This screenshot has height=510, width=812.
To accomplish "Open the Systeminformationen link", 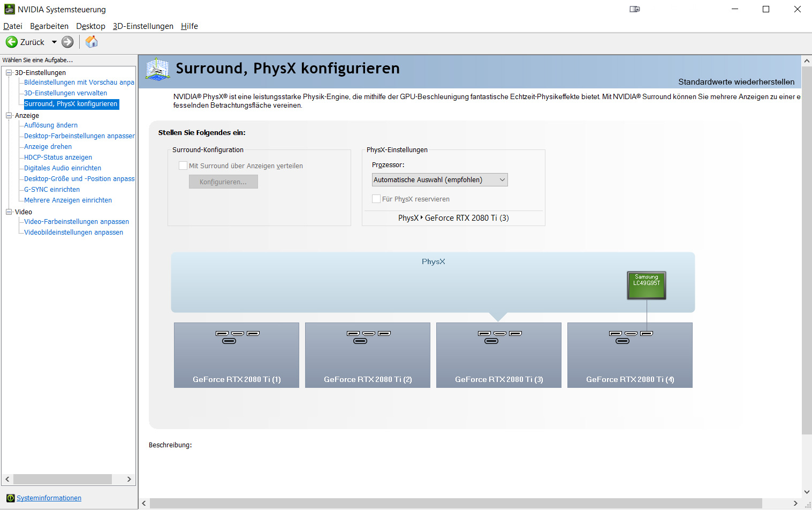I will point(49,498).
